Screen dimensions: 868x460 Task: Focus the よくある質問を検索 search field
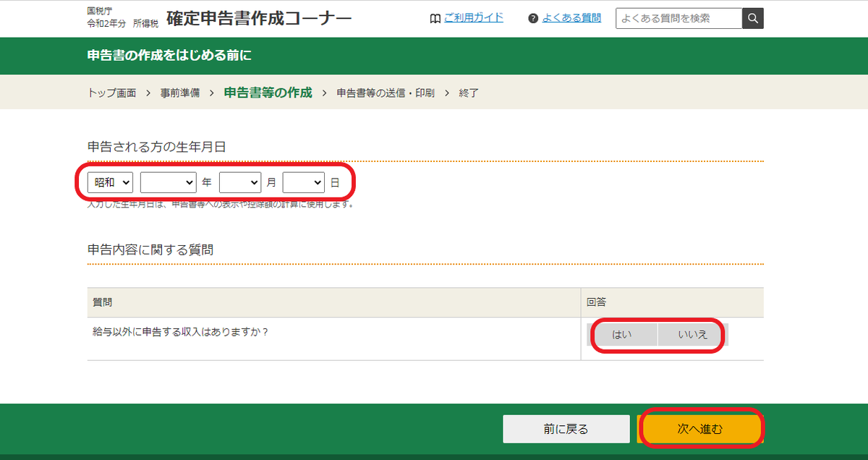point(679,18)
